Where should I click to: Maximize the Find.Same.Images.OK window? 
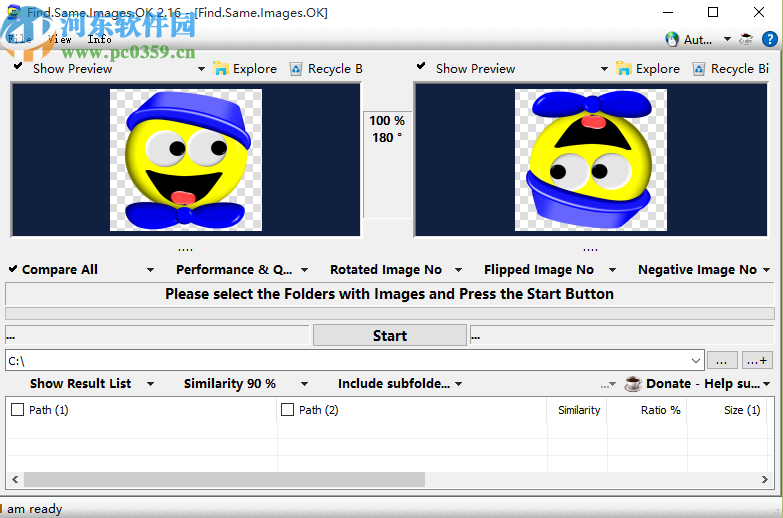point(713,12)
